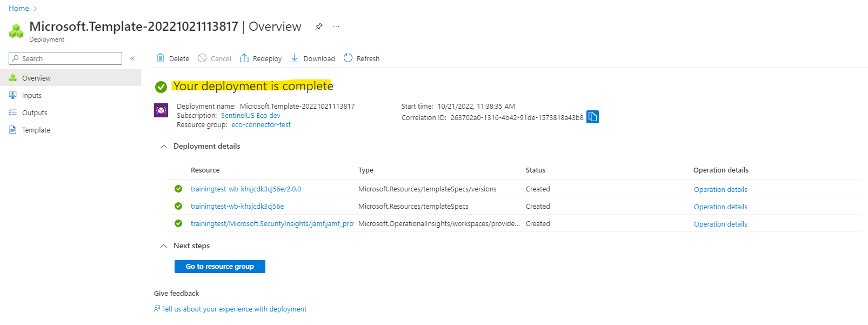Click the purple template deployment icon

[161, 110]
